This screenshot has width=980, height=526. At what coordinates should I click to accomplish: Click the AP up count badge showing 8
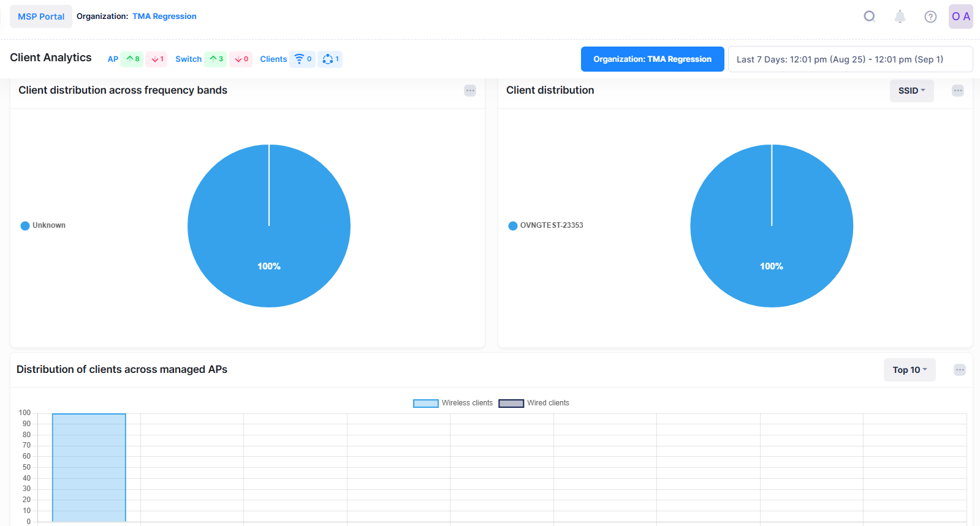(132, 59)
